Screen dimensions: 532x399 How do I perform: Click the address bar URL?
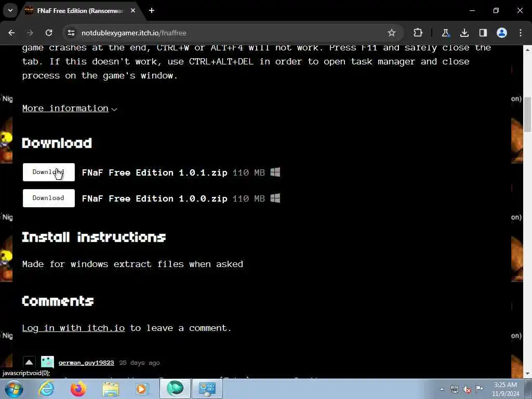point(134,33)
